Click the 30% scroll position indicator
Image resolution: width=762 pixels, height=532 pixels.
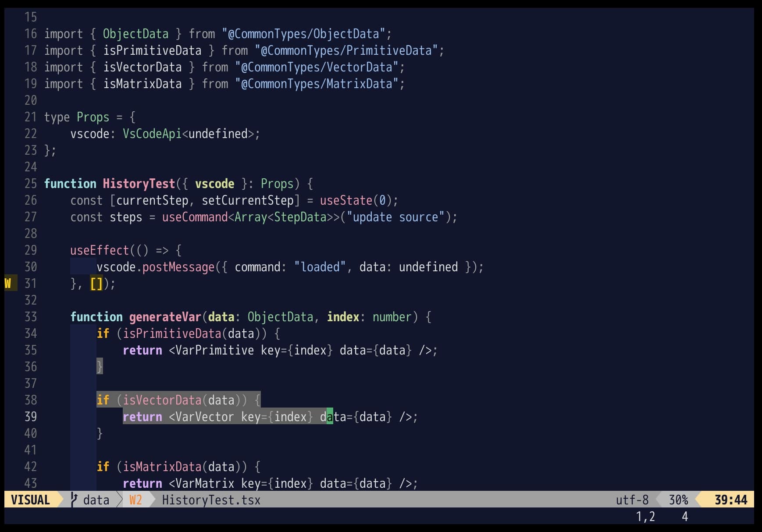pyautogui.click(x=678, y=500)
